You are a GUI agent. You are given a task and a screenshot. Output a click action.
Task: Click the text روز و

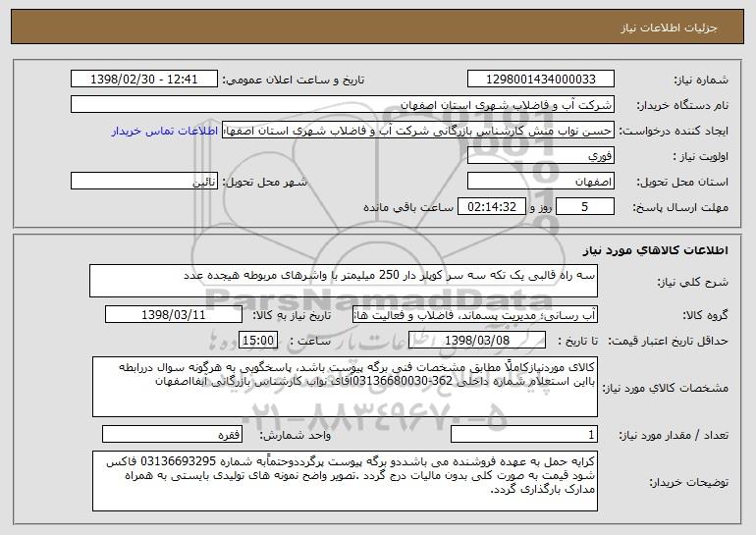point(540,207)
